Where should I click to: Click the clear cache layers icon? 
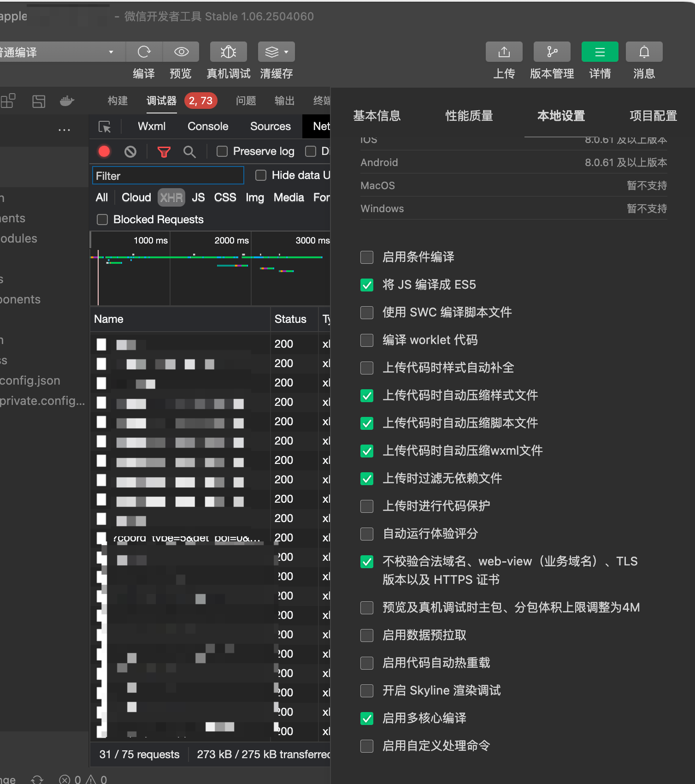pyautogui.click(x=272, y=52)
